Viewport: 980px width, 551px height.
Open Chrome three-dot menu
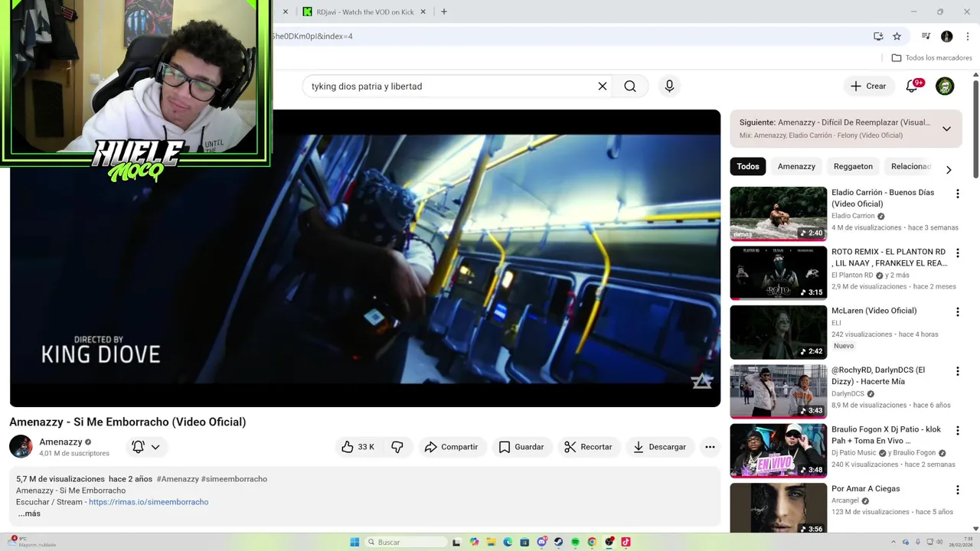(x=967, y=36)
